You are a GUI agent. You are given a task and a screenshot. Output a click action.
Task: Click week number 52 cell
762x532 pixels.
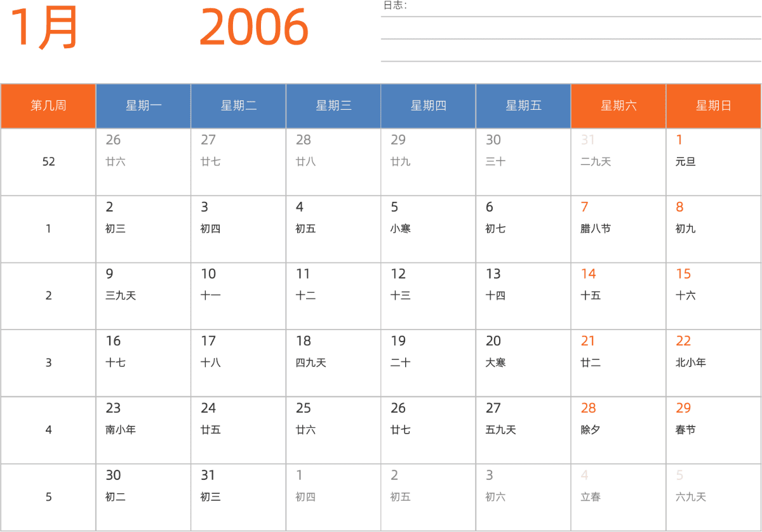coord(48,162)
